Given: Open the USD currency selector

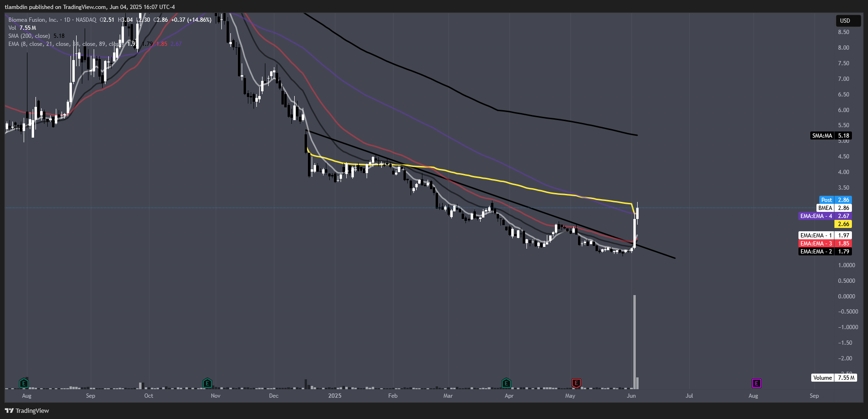Looking at the screenshot, I should [x=848, y=21].
